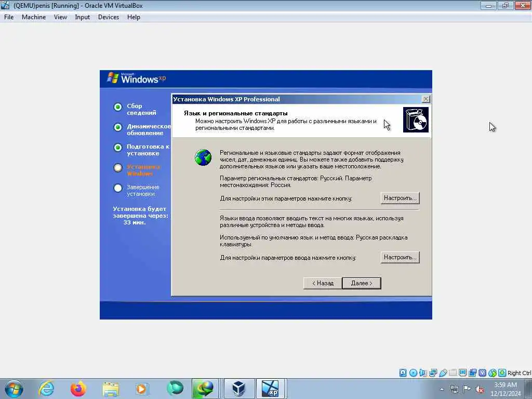
Task: Open the File menu
Action: pos(9,17)
